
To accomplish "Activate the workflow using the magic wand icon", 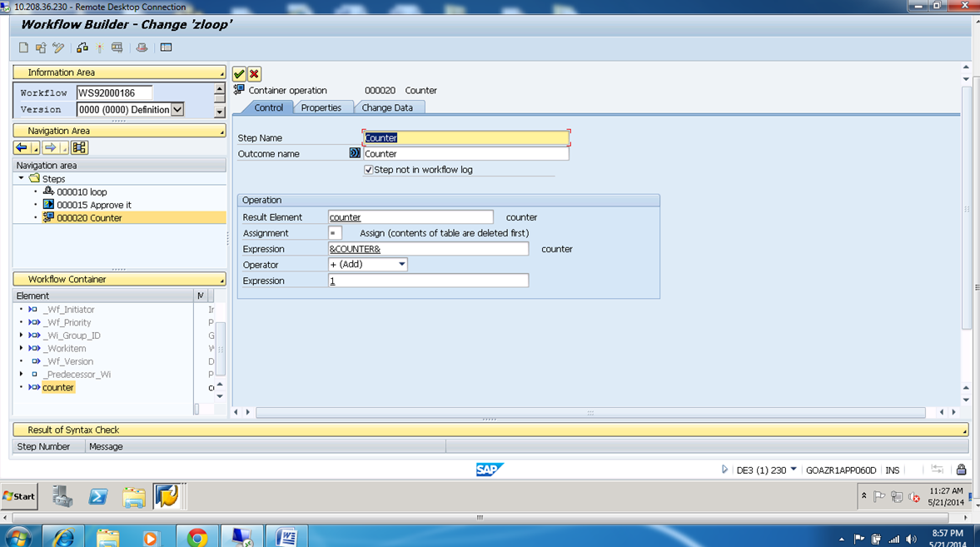I will pyautogui.click(x=98, y=47).
